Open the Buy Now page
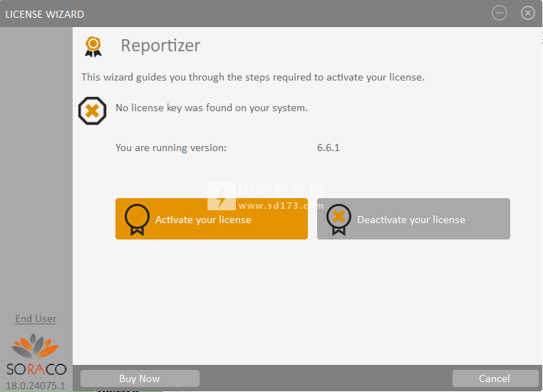543x392 pixels. click(x=140, y=378)
